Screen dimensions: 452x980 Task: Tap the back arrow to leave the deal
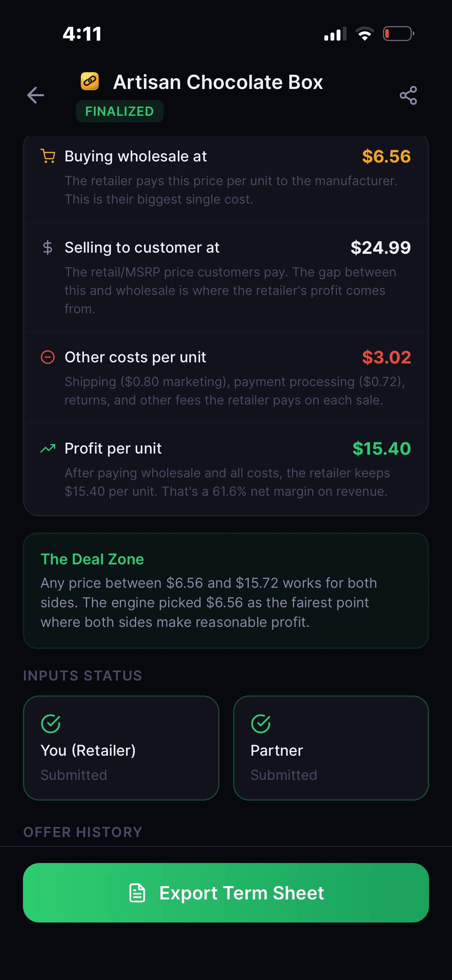point(35,95)
